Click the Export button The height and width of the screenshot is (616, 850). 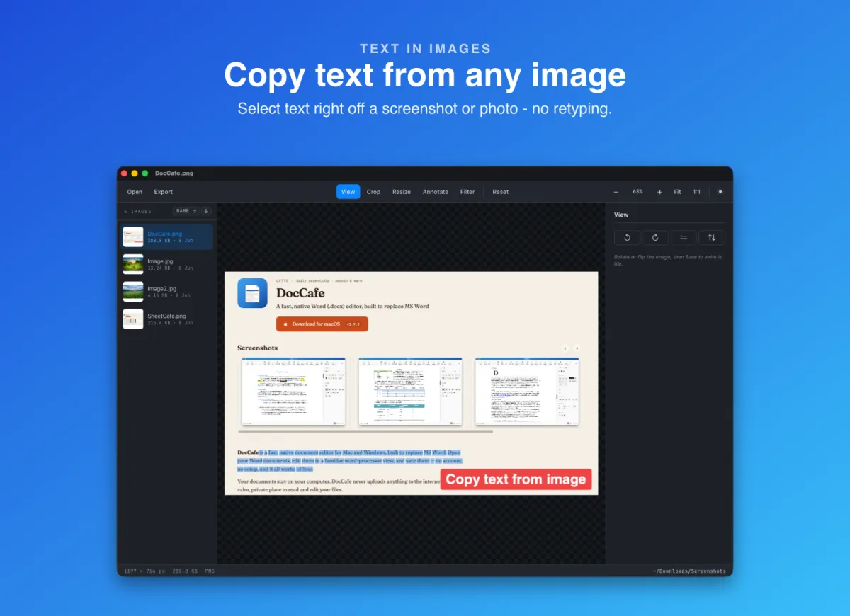click(164, 192)
